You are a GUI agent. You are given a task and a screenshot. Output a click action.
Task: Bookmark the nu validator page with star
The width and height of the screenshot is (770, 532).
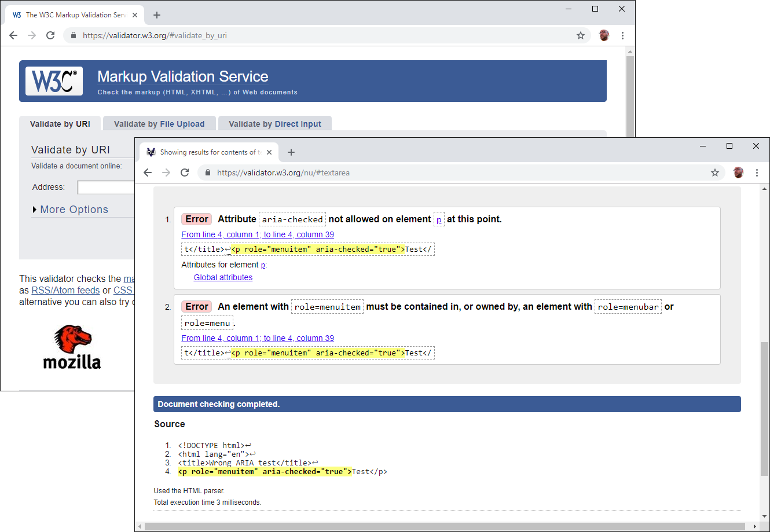pyautogui.click(x=715, y=173)
